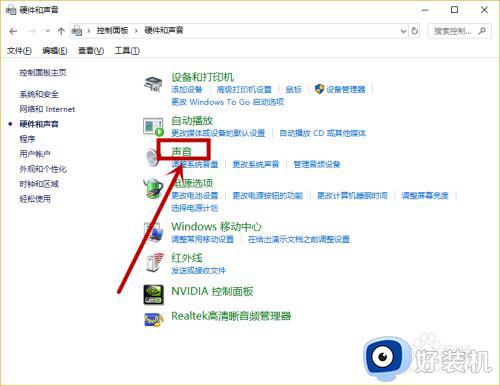
Task: Open the 编辑(E) menu
Action: click(x=55, y=51)
